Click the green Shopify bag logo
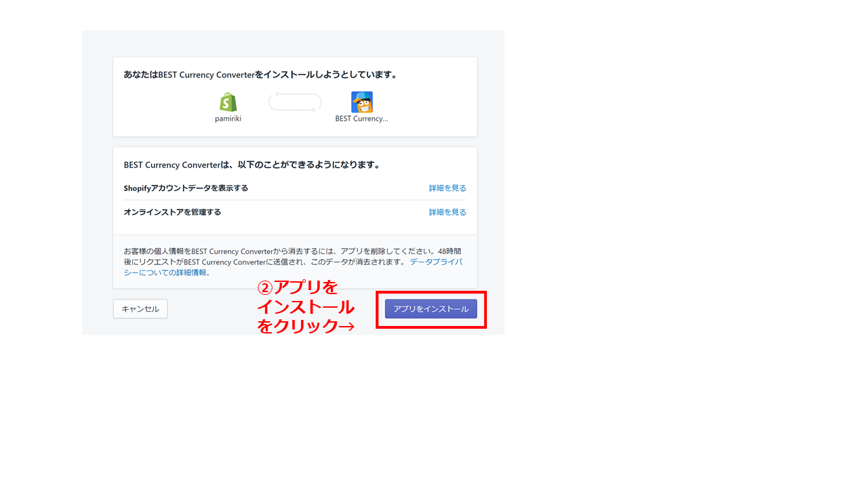The height and width of the screenshot is (488, 868). [x=228, y=102]
